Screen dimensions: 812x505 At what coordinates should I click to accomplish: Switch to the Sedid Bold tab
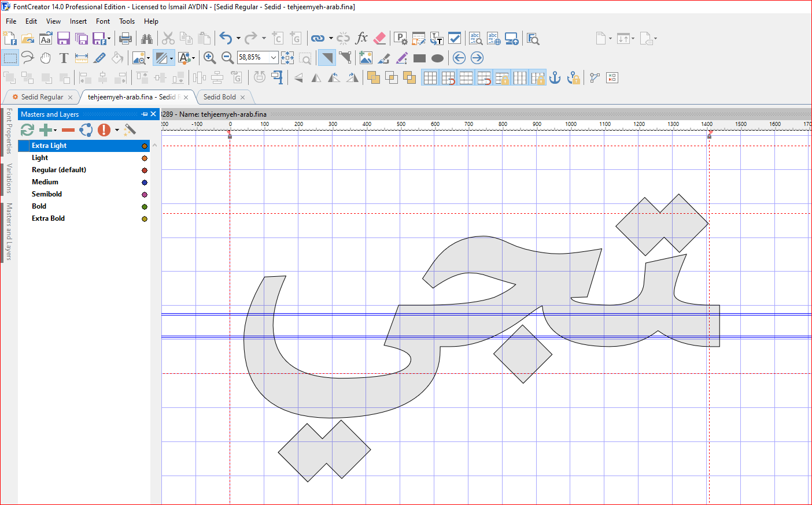click(x=219, y=97)
